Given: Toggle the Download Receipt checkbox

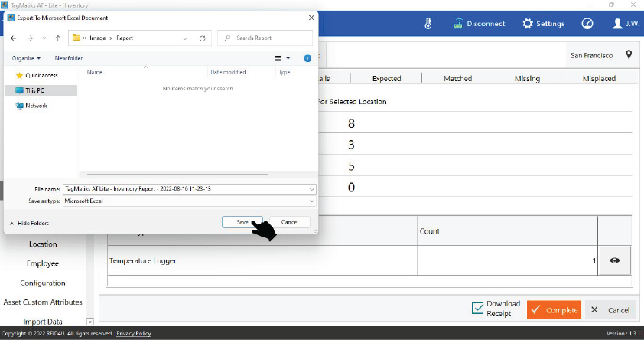Looking at the screenshot, I should [x=478, y=309].
